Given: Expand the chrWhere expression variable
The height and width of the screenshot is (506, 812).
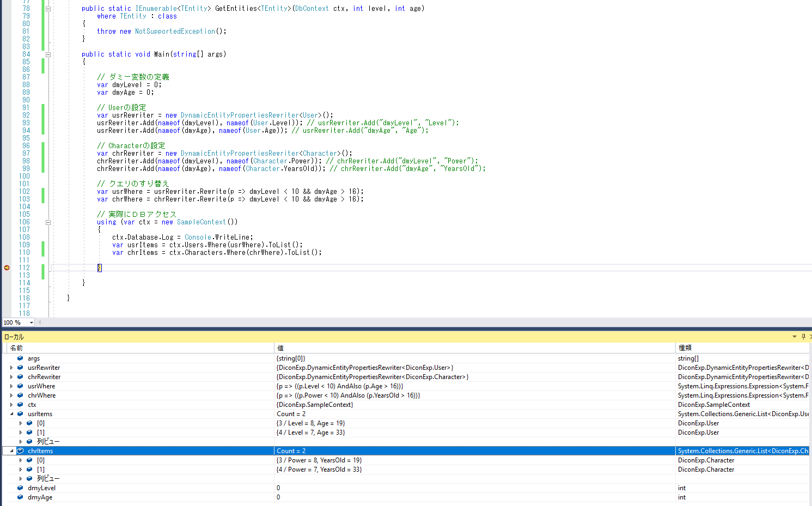Looking at the screenshot, I should [11, 395].
